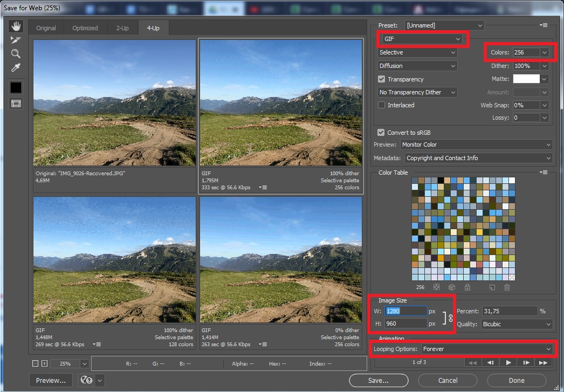This screenshot has width=564, height=392.
Task: Switch to the 2-Up tab
Action: [122, 27]
